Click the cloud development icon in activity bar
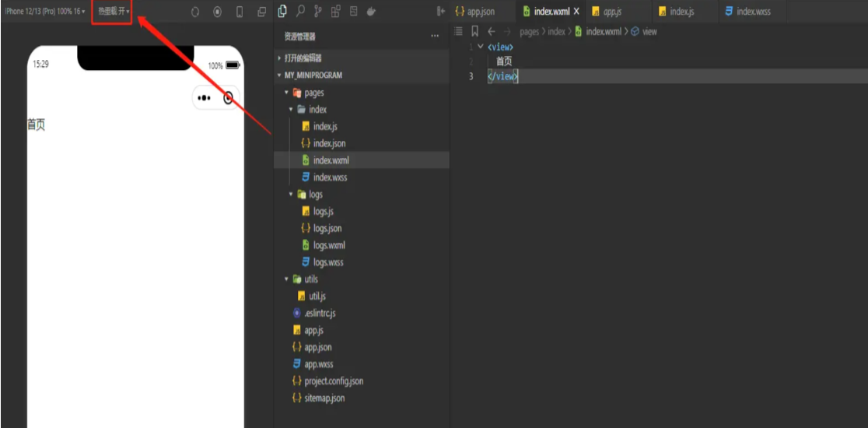 (371, 11)
